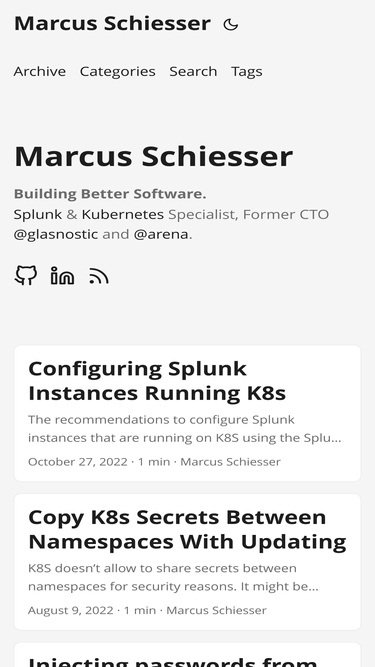The width and height of the screenshot is (375, 667).
Task: Open the Tags page
Action: [x=247, y=71]
